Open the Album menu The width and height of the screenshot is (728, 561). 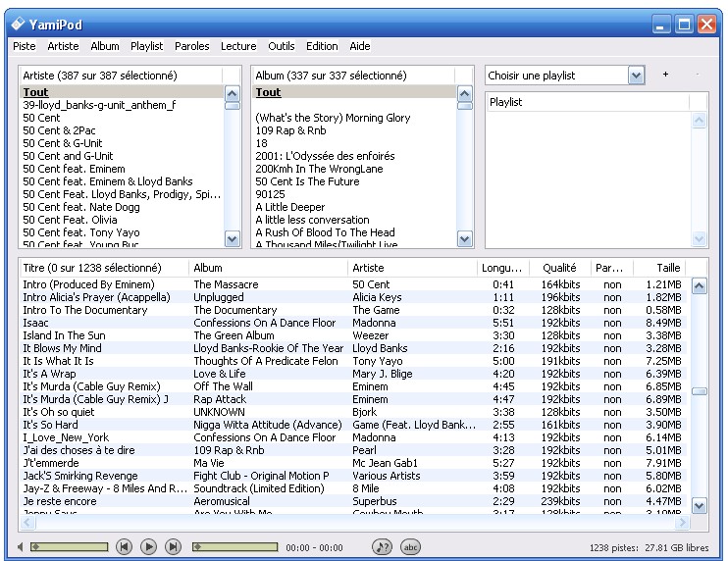(104, 46)
